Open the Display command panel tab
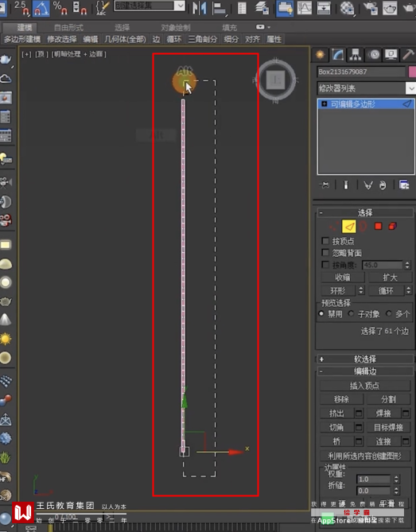This screenshot has height=532, width=416. pyautogui.click(x=391, y=55)
